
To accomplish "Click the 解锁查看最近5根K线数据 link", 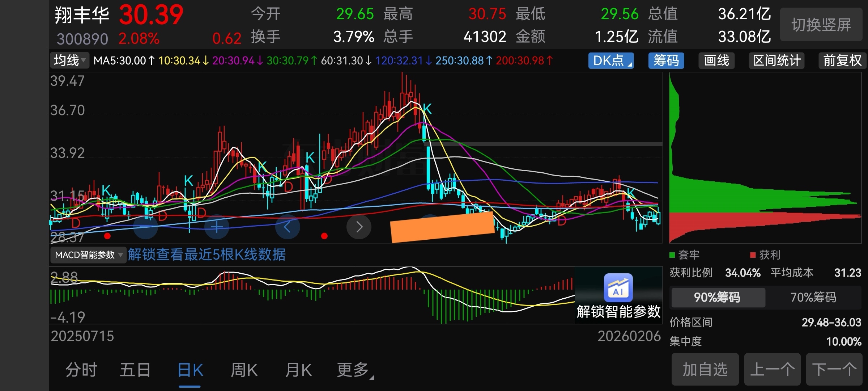I will [x=207, y=255].
